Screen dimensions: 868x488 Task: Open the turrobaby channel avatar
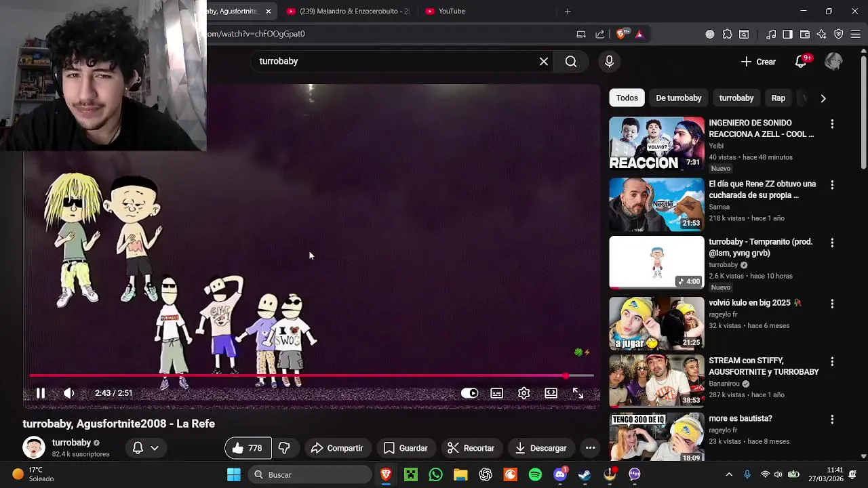pos(34,448)
